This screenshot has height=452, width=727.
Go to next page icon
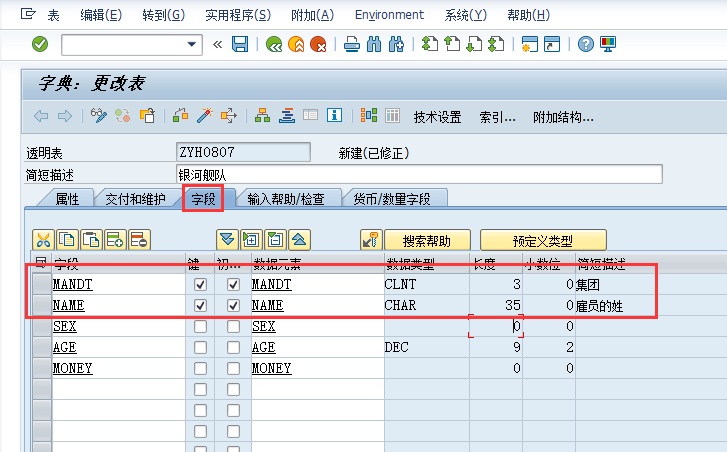coord(474,45)
